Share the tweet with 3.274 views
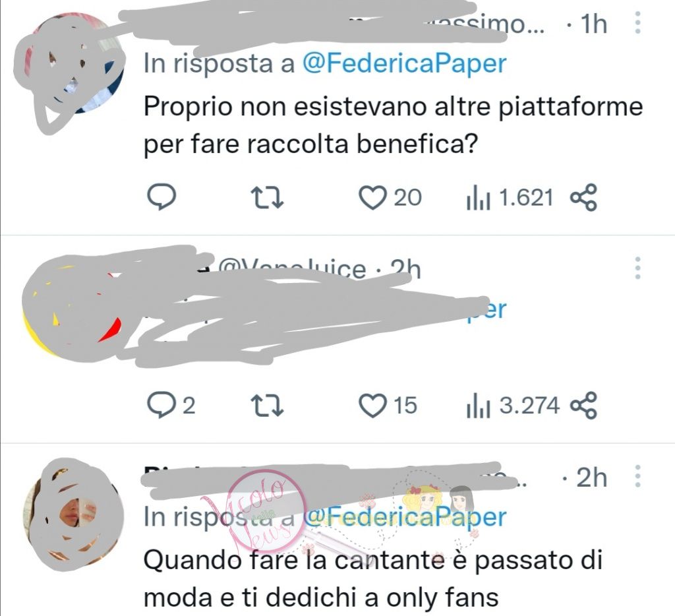This screenshot has height=616, width=675. pyautogui.click(x=583, y=405)
